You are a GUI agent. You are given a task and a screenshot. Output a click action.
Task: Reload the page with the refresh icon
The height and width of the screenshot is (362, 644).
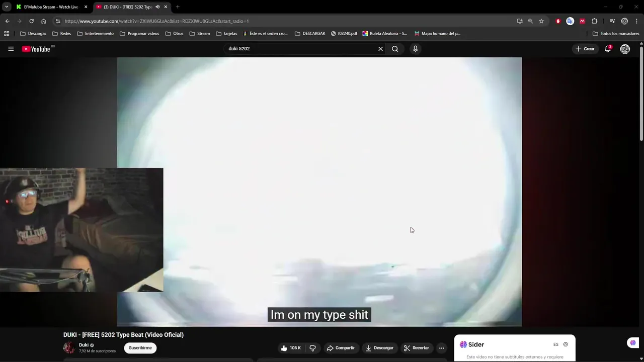point(31,21)
